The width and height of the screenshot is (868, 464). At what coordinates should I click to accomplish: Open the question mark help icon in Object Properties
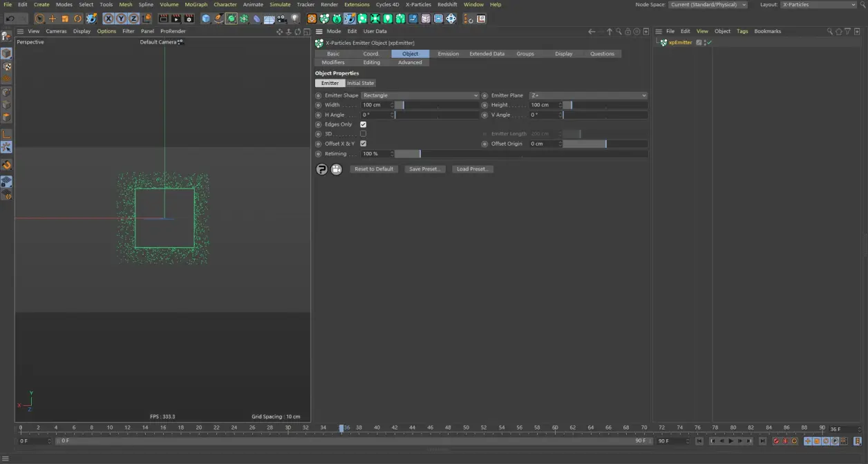pyautogui.click(x=321, y=168)
